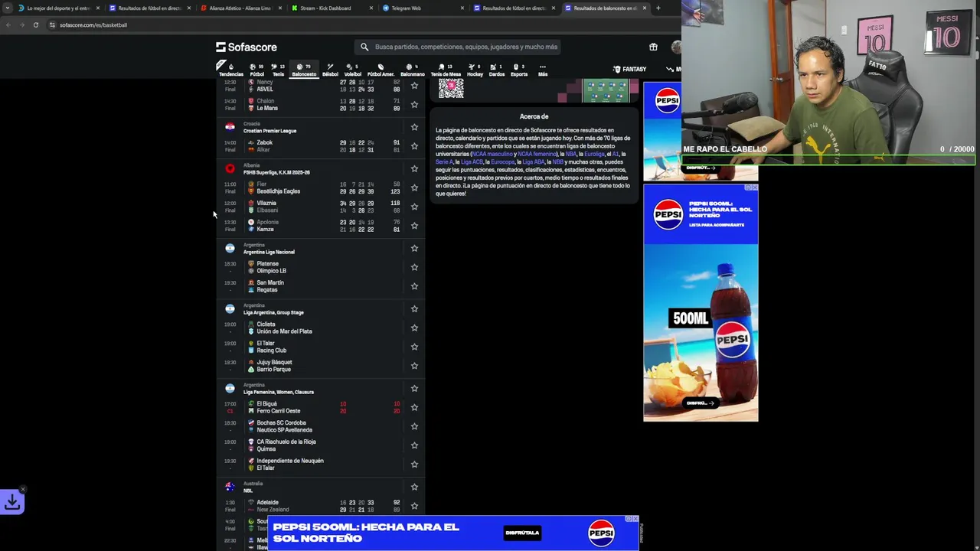Favorite the Nancy vs ASVEL match

click(414, 86)
